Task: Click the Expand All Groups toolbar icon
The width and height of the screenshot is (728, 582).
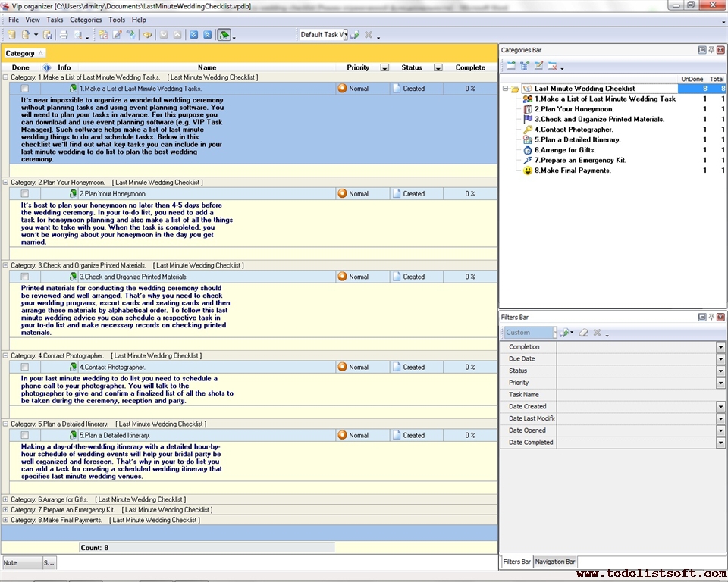Action: click(x=194, y=35)
